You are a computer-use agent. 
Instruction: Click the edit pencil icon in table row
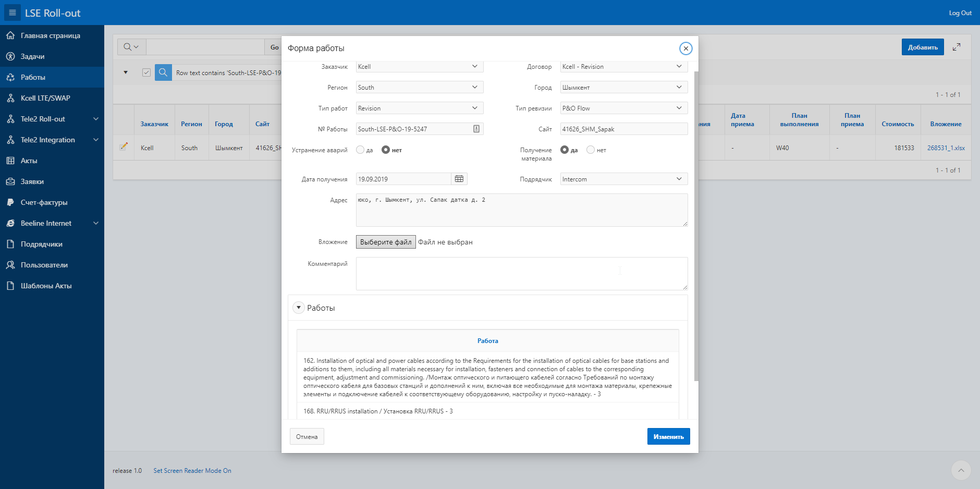click(124, 147)
